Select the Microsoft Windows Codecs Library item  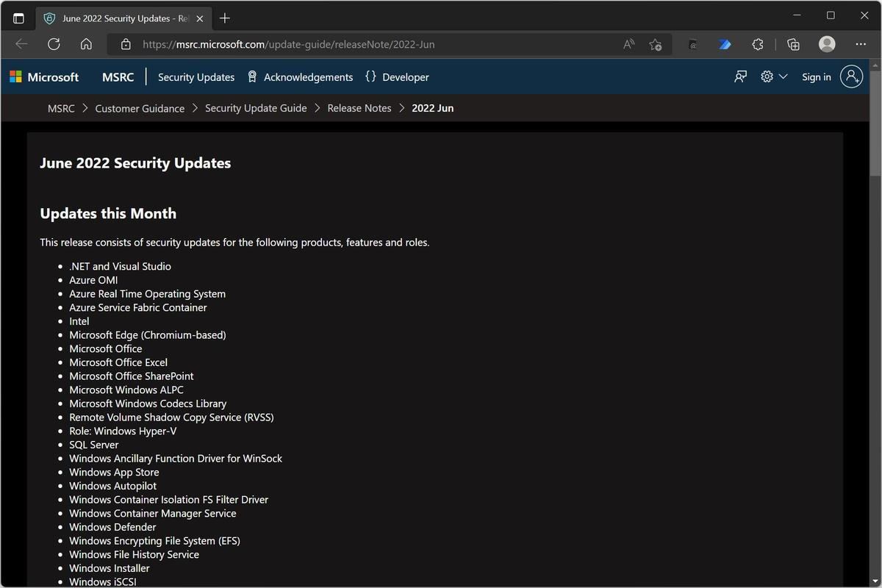148,404
